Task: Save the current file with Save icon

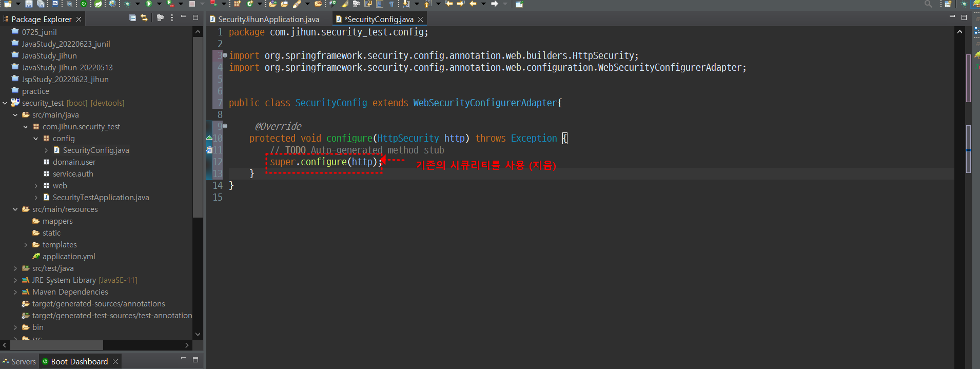Action: click(x=29, y=4)
